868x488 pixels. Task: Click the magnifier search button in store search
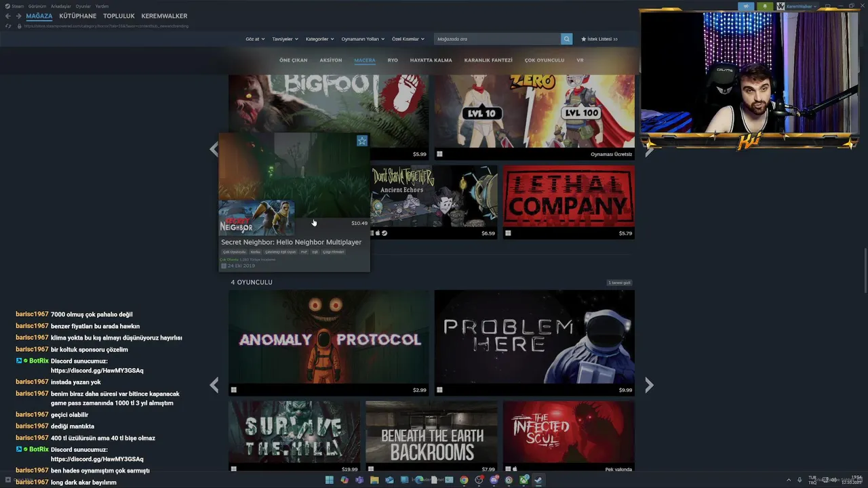click(x=566, y=39)
